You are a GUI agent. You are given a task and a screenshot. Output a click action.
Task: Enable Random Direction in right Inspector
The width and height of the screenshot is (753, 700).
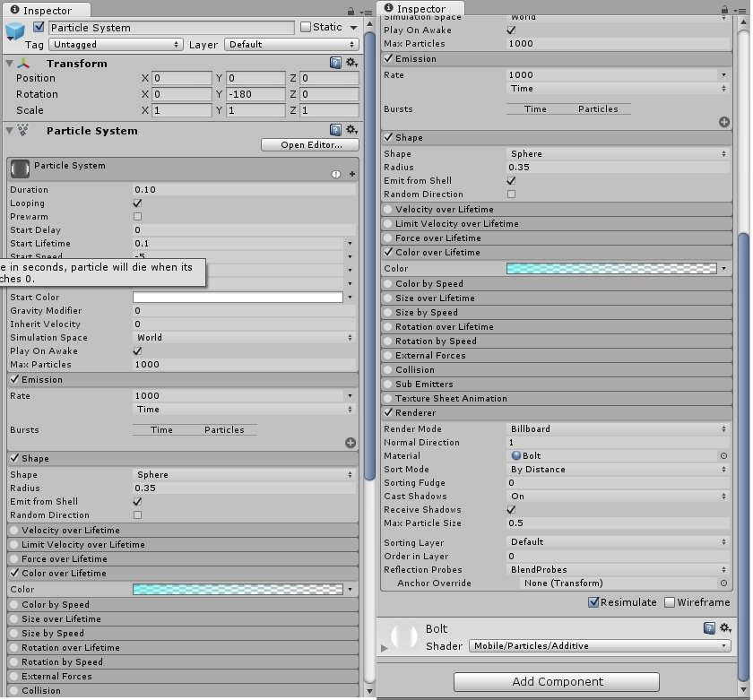click(x=511, y=194)
